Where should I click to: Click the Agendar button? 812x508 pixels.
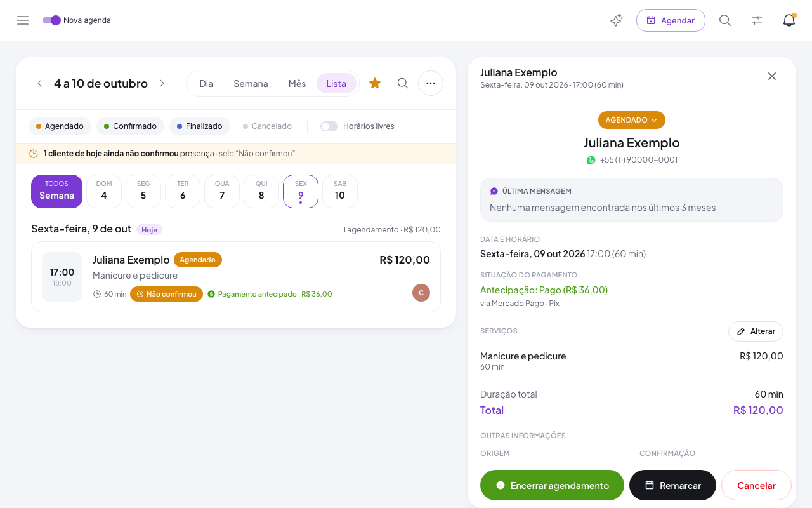click(x=671, y=20)
